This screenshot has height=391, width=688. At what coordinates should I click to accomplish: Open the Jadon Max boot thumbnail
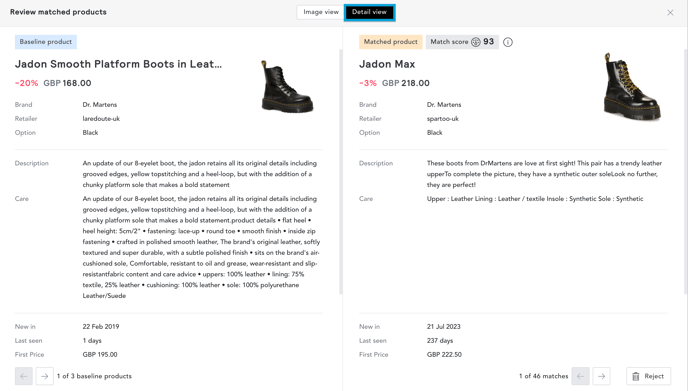pos(632,86)
